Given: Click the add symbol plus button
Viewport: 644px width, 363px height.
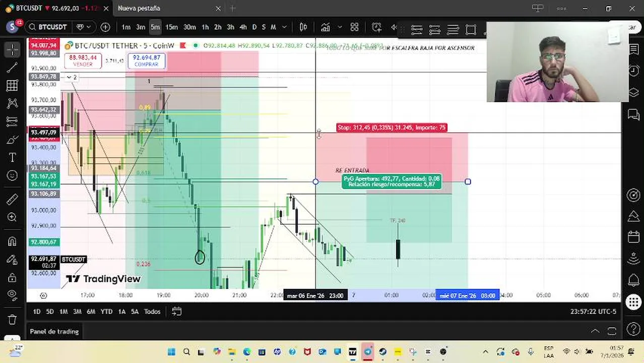Looking at the screenshot, I should point(105,27).
